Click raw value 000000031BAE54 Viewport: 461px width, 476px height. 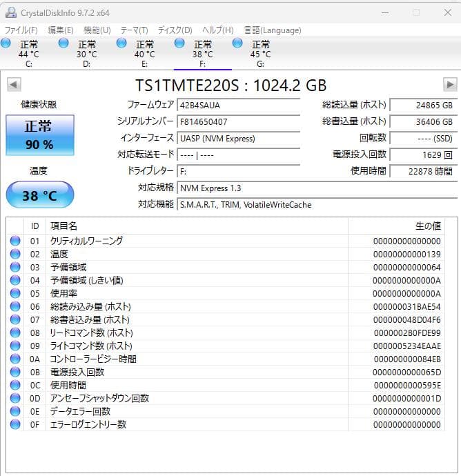[x=407, y=306]
